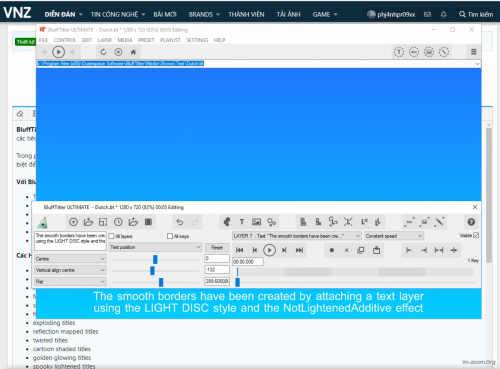
Task: Click the hamburger menu icon at top right
Action: [473, 52]
